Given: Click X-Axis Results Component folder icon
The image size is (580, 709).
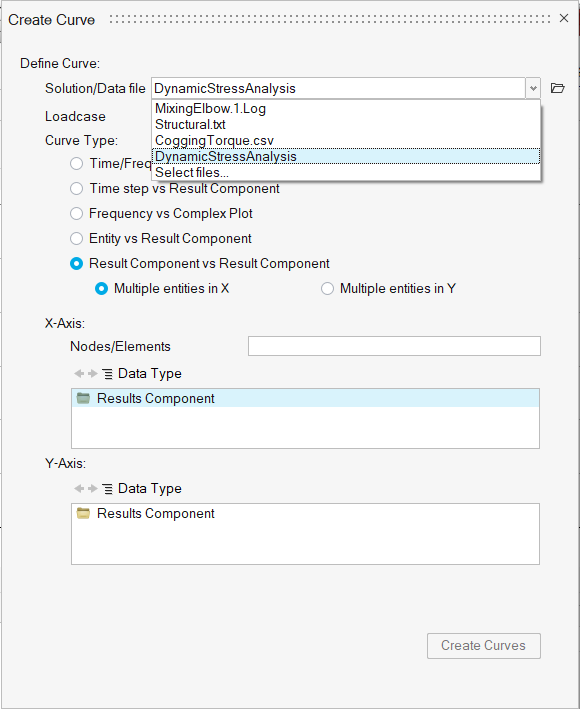Looking at the screenshot, I should point(83,398).
